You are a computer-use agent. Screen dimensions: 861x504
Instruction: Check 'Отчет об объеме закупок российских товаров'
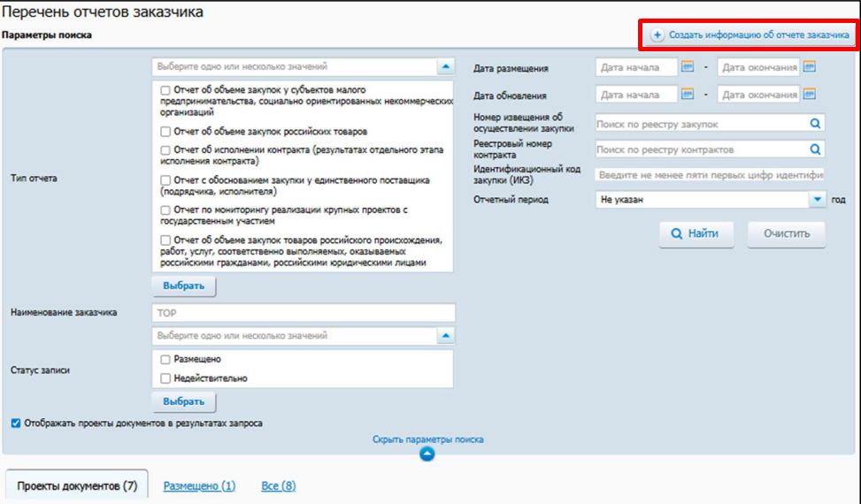(165, 133)
